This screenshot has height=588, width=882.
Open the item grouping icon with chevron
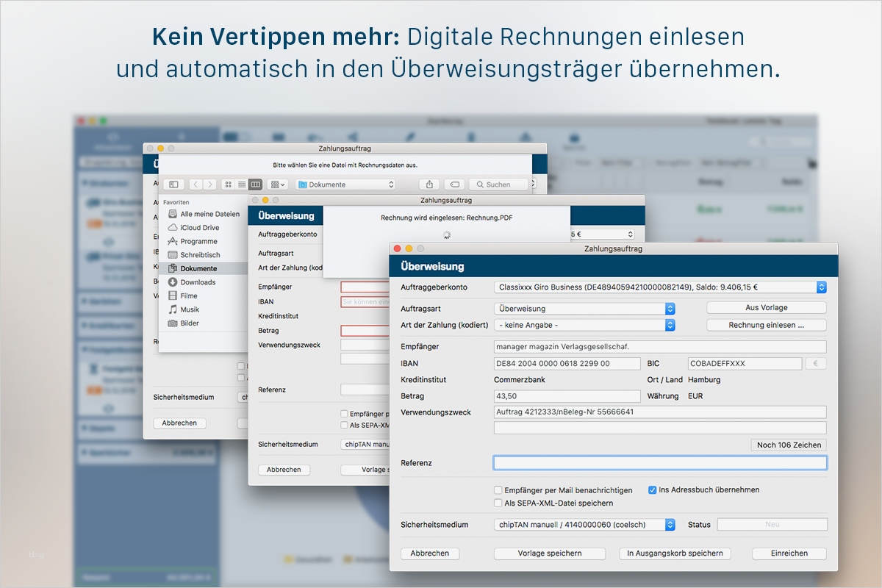[278, 184]
